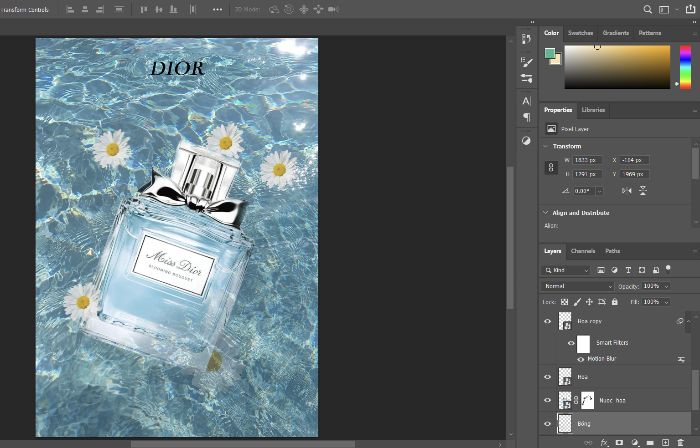Switch to Channels tab
700x448 pixels.
pyautogui.click(x=583, y=251)
